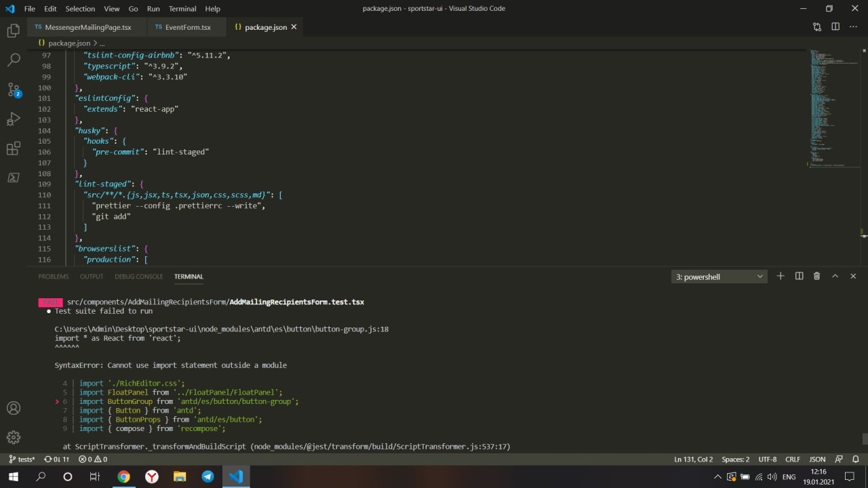The height and width of the screenshot is (488, 868).
Task: Change file encoding via UTF-8 status item
Action: pos(768,459)
